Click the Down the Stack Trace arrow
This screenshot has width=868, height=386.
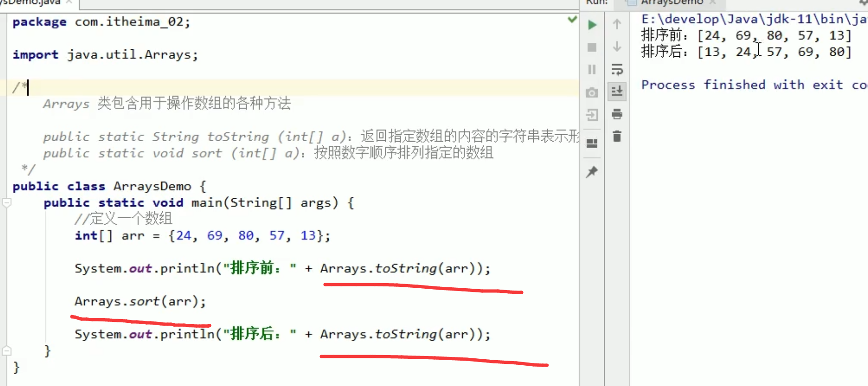[617, 47]
